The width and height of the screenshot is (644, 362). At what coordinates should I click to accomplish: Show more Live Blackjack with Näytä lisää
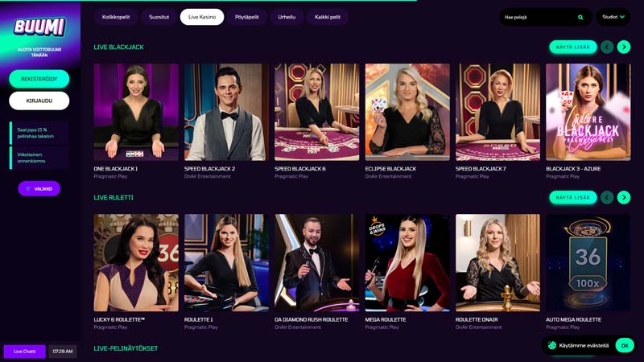click(x=573, y=47)
